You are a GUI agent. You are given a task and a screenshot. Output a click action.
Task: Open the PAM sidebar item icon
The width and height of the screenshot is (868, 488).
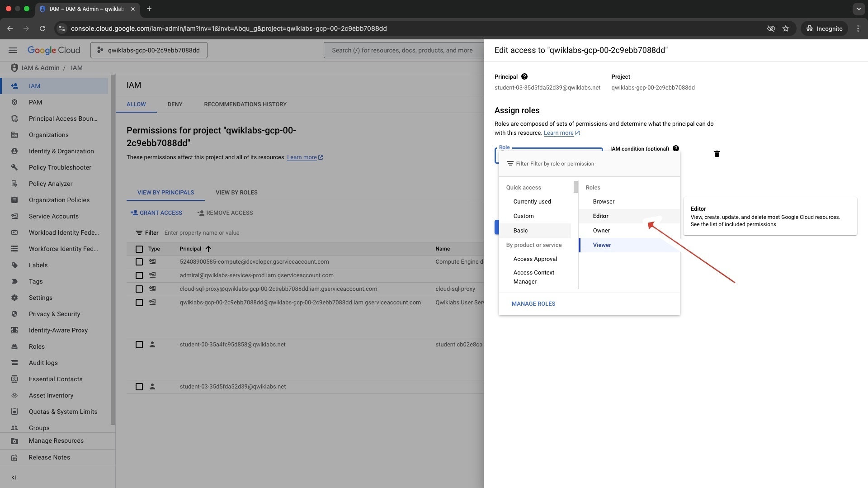pyautogui.click(x=14, y=102)
